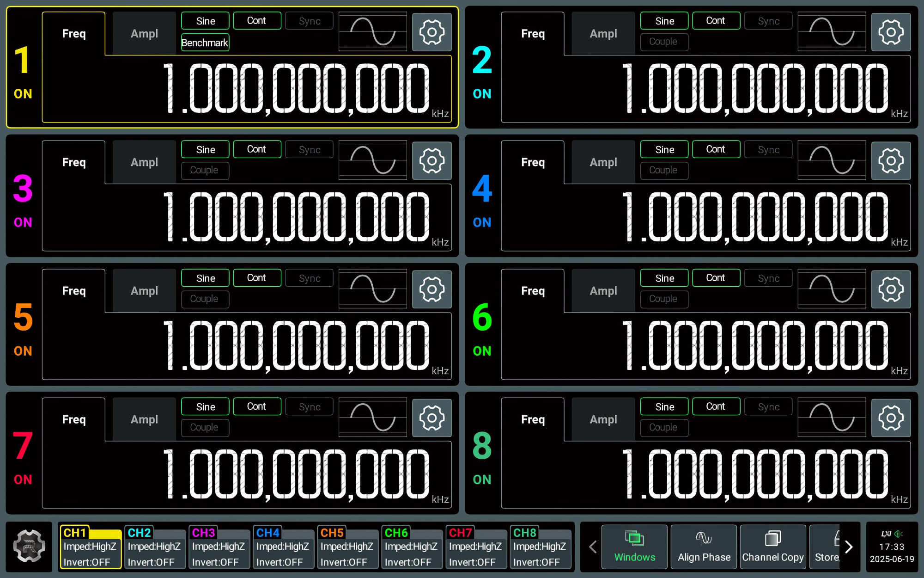Click the 17:33 clock display
Screen dimensions: 924x578
tap(892, 547)
